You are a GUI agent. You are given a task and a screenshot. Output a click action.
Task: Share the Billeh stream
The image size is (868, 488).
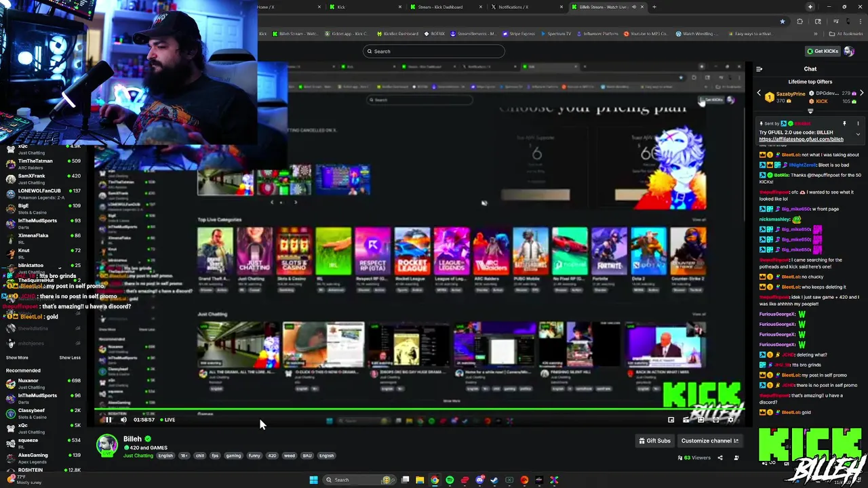click(x=720, y=457)
